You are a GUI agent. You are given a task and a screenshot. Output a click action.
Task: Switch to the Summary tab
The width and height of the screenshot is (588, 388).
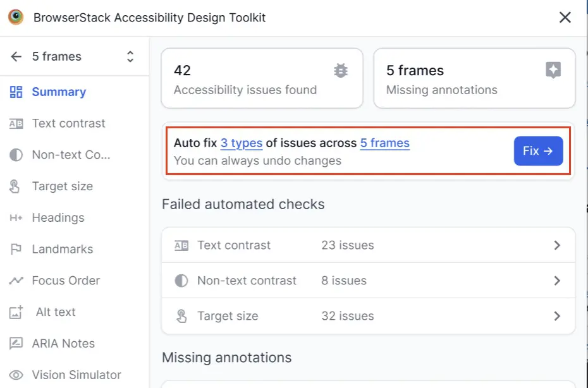pos(58,92)
